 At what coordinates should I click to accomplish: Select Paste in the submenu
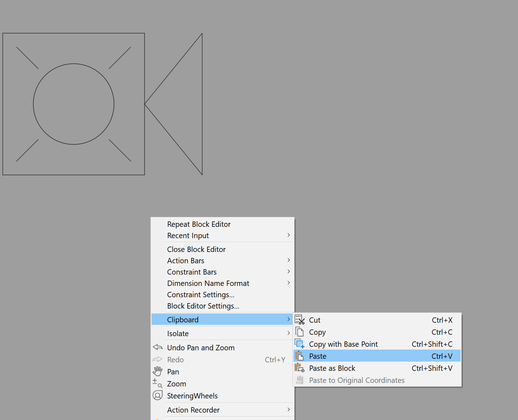(x=377, y=356)
